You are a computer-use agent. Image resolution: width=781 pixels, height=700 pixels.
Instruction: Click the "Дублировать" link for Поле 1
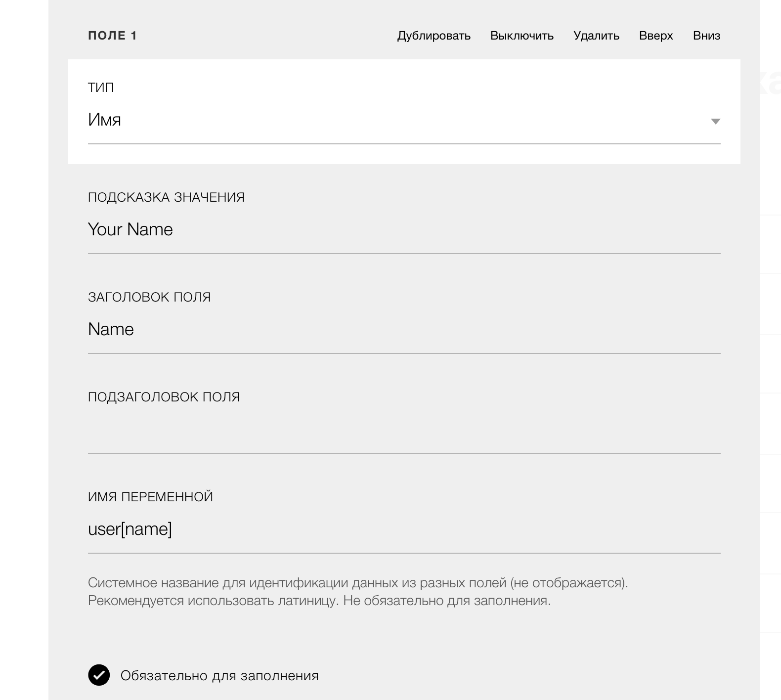[434, 36]
